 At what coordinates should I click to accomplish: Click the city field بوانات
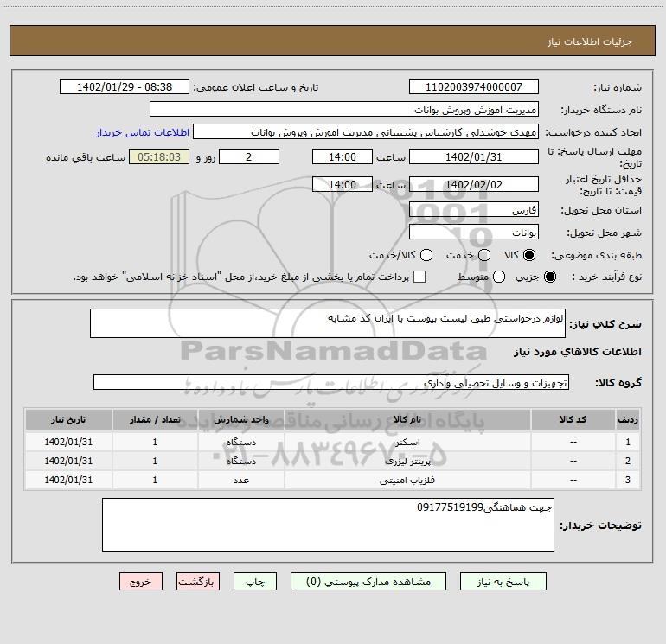click(474, 233)
